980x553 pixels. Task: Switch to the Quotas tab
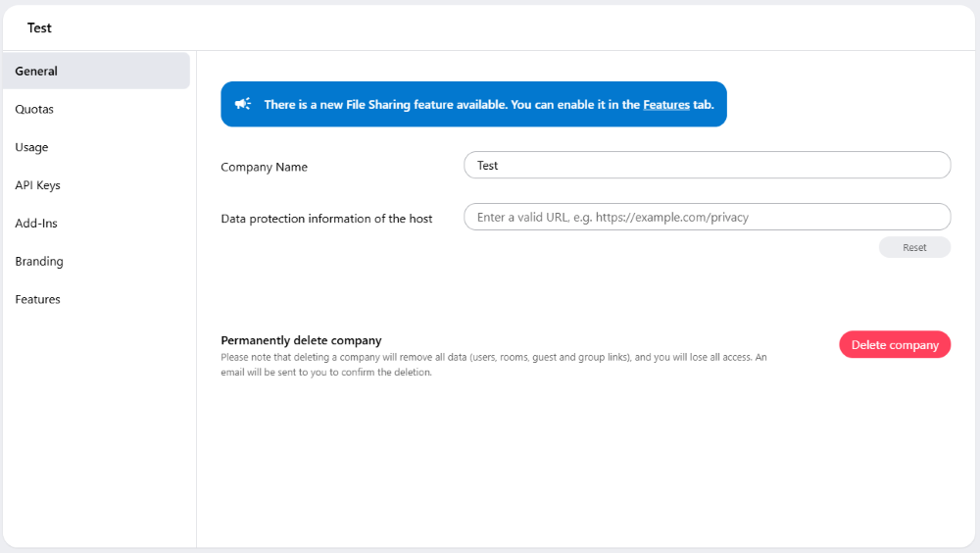pos(34,109)
